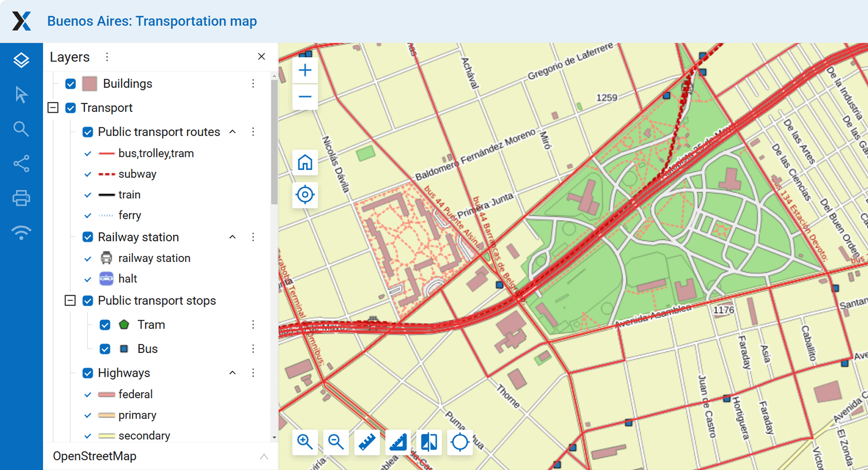Activate the measure distance tool
This screenshot has width=868, height=470.
(x=367, y=442)
